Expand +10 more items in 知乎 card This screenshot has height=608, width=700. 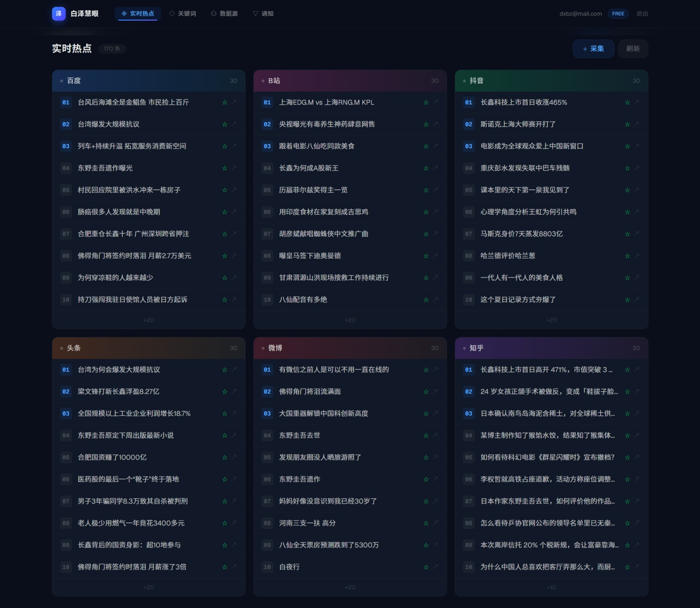point(551,587)
